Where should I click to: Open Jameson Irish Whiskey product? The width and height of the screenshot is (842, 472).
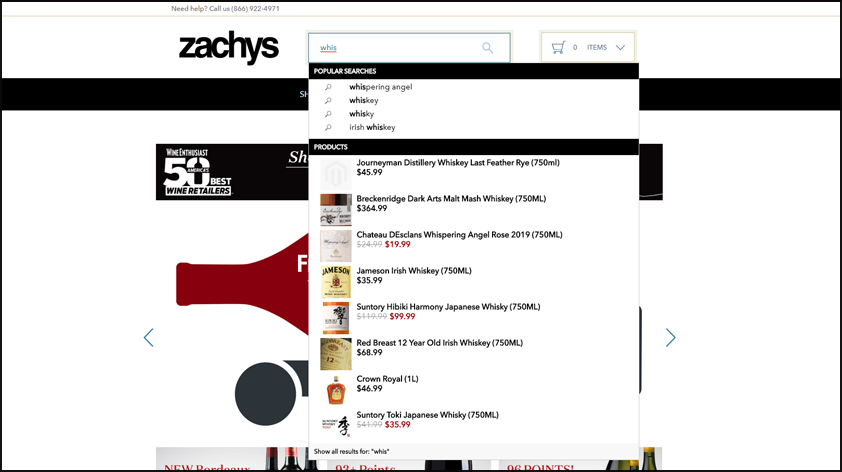(x=414, y=271)
